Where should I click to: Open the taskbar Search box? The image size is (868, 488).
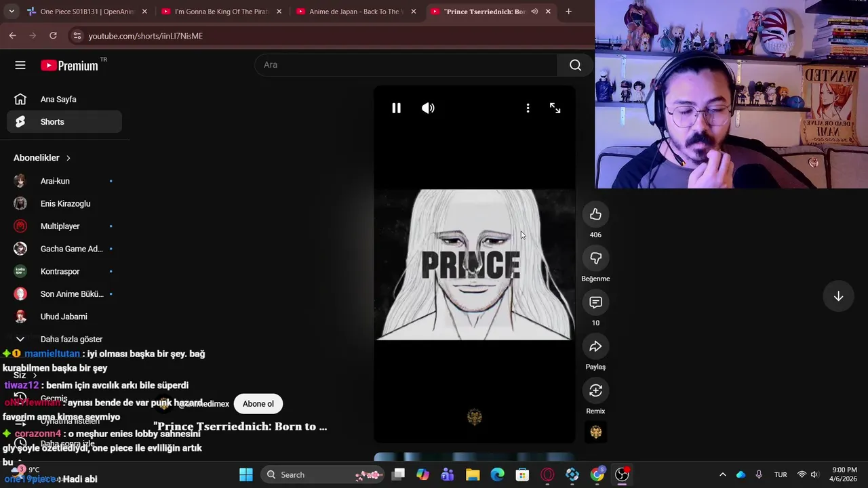pos(323,474)
